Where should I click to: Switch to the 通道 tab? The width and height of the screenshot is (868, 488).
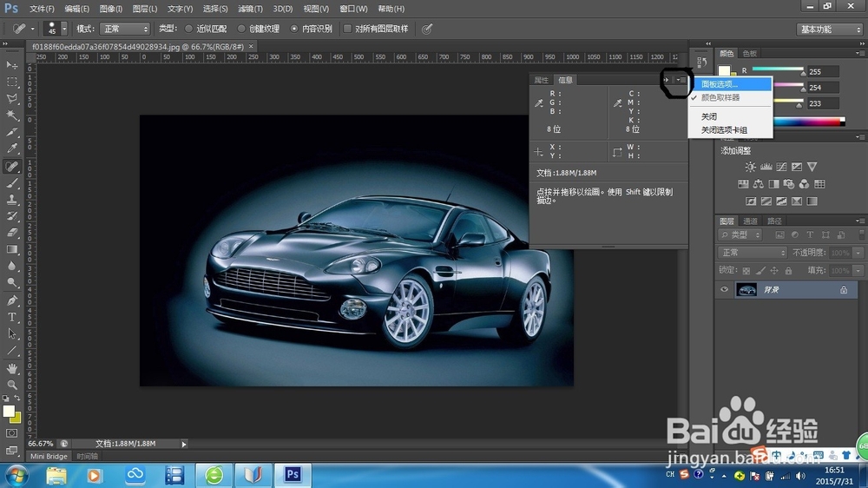click(750, 221)
